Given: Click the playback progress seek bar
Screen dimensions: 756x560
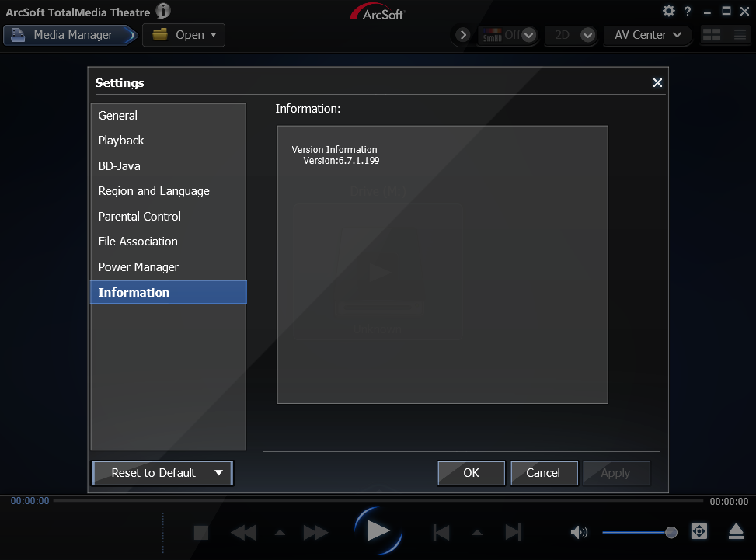Looking at the screenshot, I should pos(378,501).
